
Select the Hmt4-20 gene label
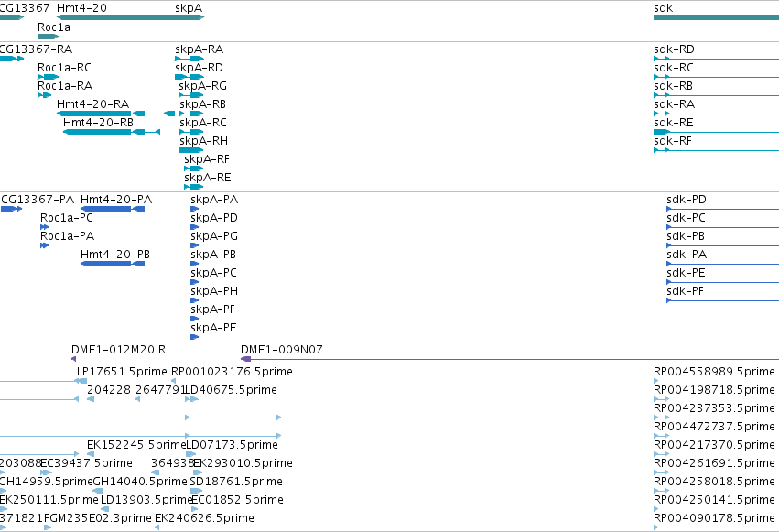click(81, 8)
